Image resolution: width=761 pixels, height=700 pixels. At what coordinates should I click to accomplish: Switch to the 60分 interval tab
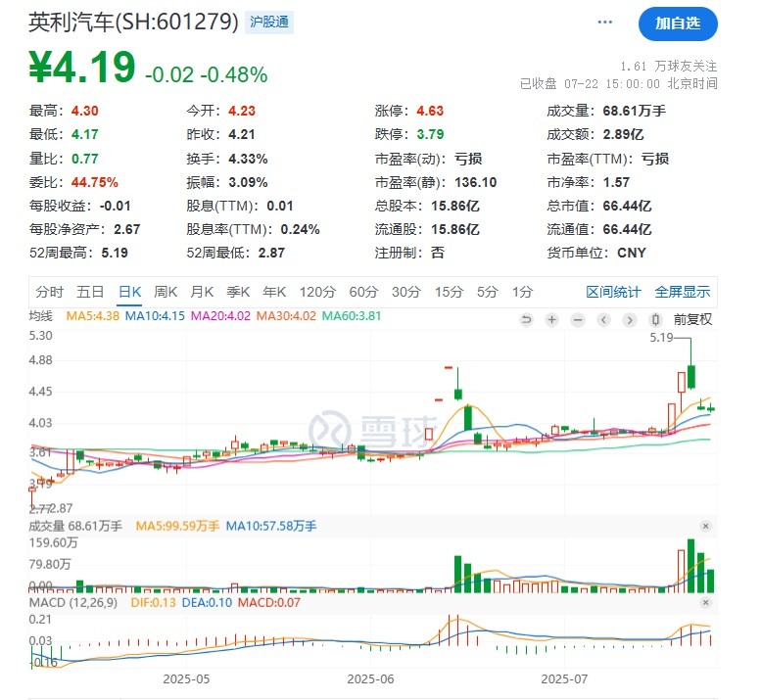click(x=363, y=292)
